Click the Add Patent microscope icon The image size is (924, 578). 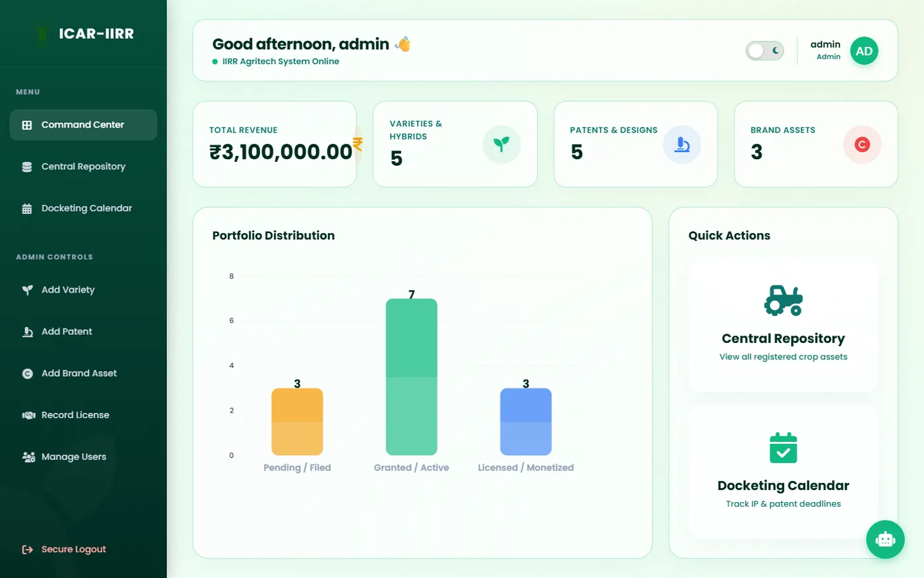tap(27, 332)
